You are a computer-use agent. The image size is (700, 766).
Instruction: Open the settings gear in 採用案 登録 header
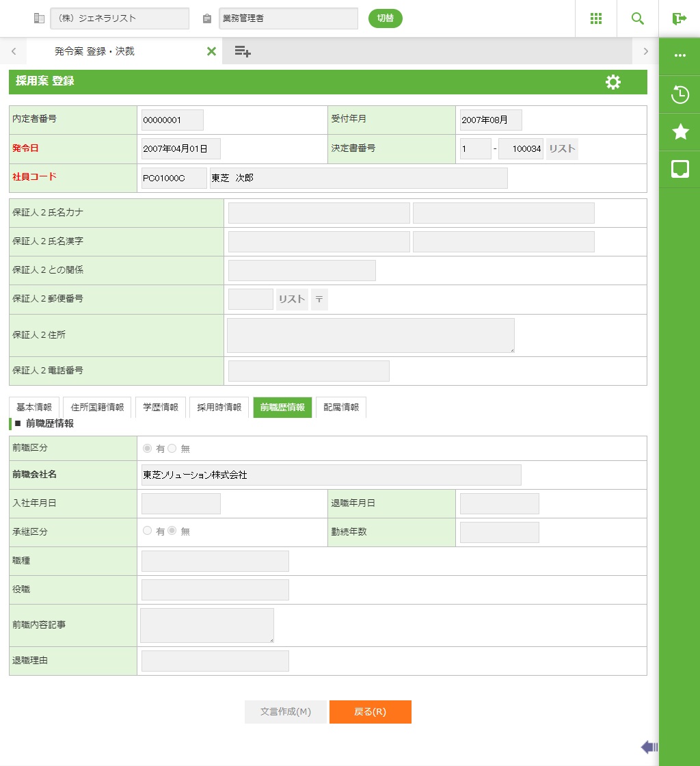[613, 82]
